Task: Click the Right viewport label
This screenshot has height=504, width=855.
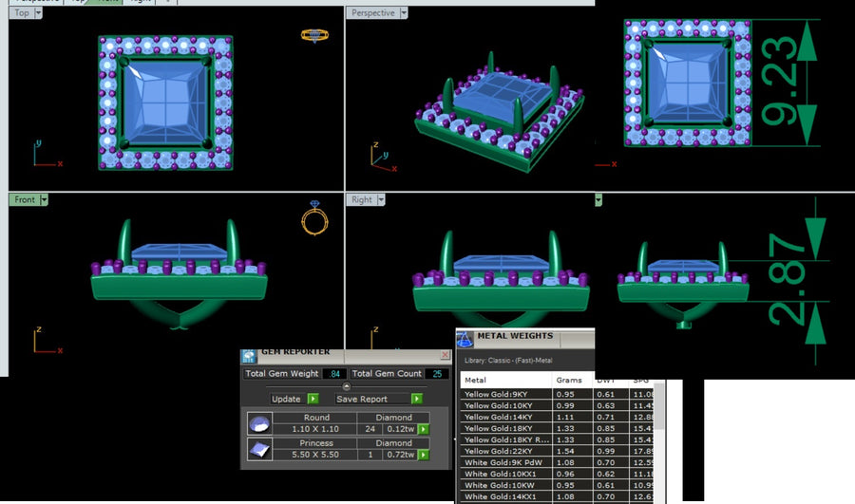Action: point(362,200)
